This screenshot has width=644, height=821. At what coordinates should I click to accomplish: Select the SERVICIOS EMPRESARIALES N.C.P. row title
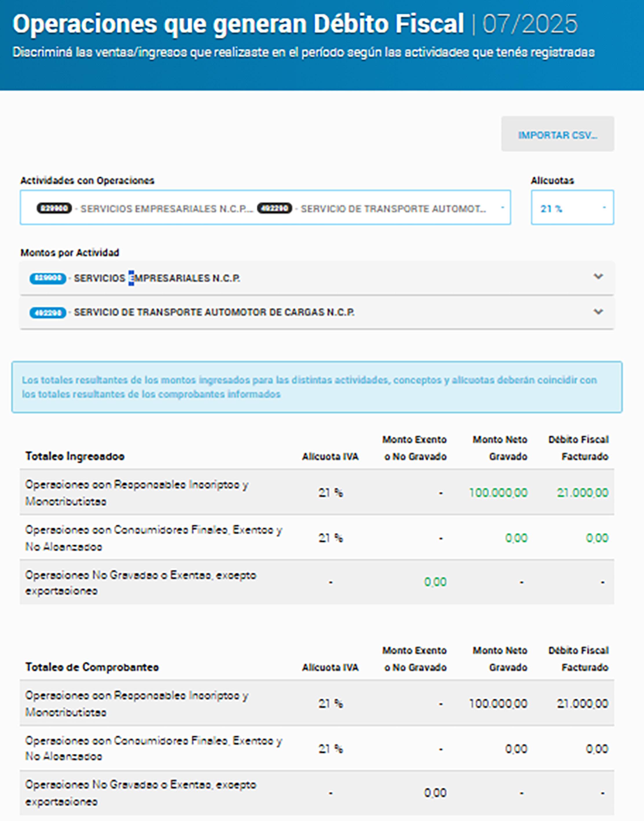tap(157, 278)
